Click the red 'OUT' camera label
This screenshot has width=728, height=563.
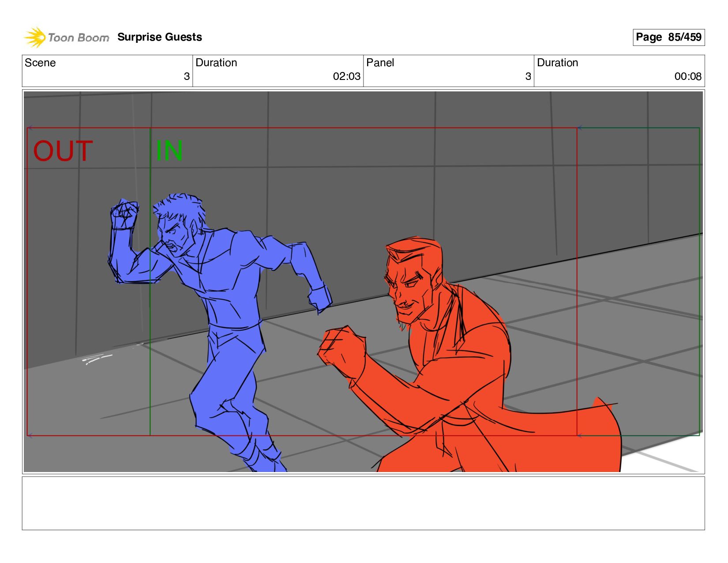tap(63, 151)
